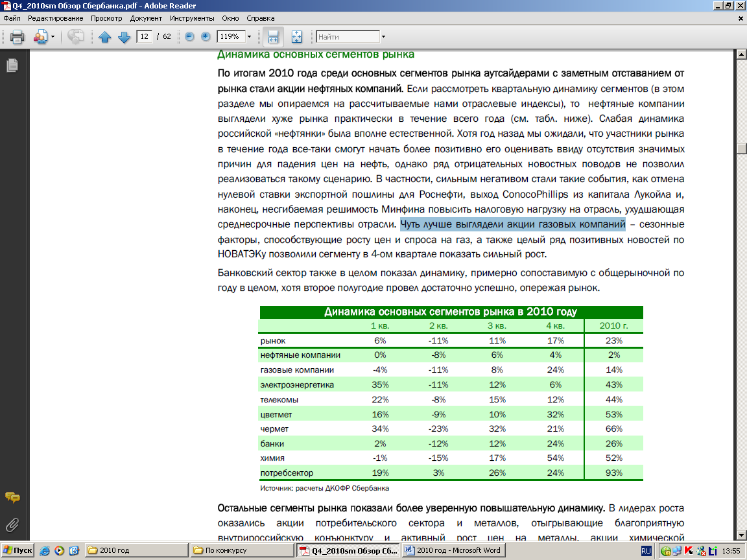747x560 pixels.
Task: Click the Outlook Express quick launch icon
Action: (x=74, y=551)
